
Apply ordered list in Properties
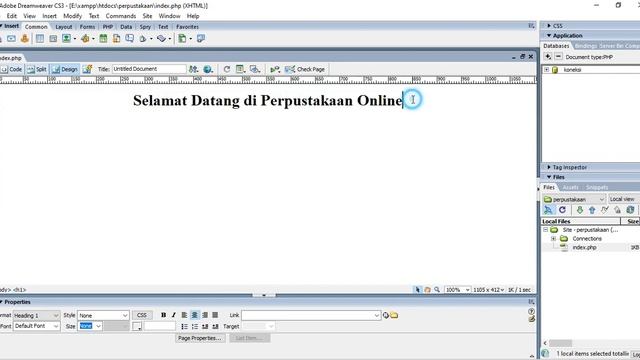click(x=195, y=327)
